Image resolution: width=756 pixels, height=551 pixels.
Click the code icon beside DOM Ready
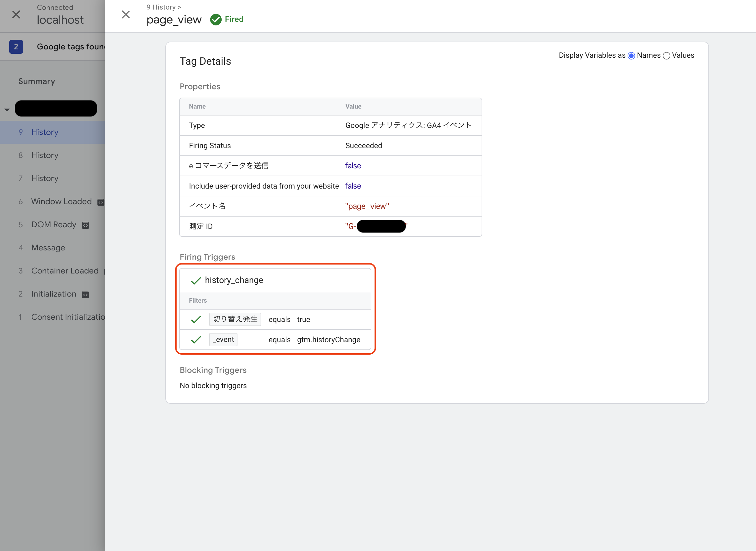86,226
